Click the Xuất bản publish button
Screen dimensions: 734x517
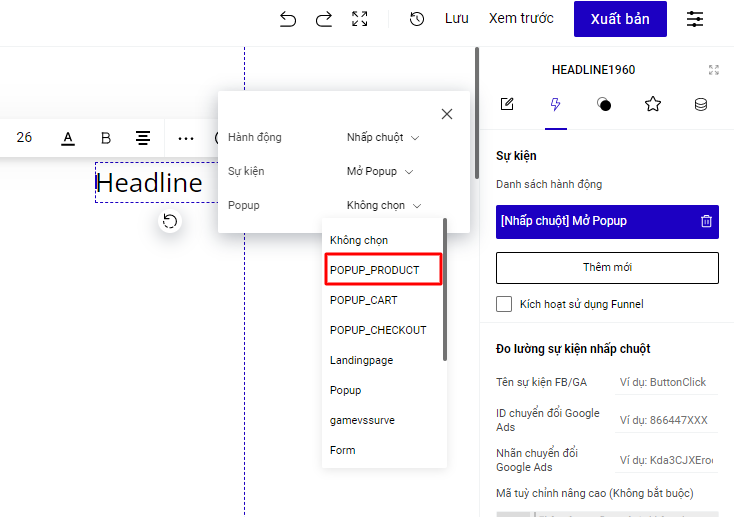(620, 19)
